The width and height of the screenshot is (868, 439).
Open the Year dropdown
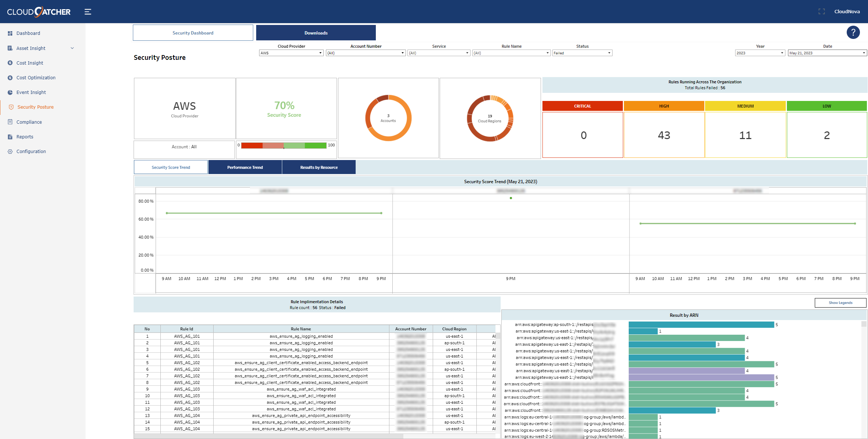[760, 53]
